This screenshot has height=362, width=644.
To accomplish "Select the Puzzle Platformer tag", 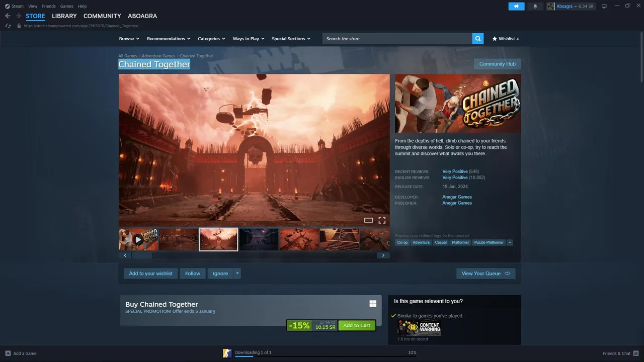I will coord(489,242).
